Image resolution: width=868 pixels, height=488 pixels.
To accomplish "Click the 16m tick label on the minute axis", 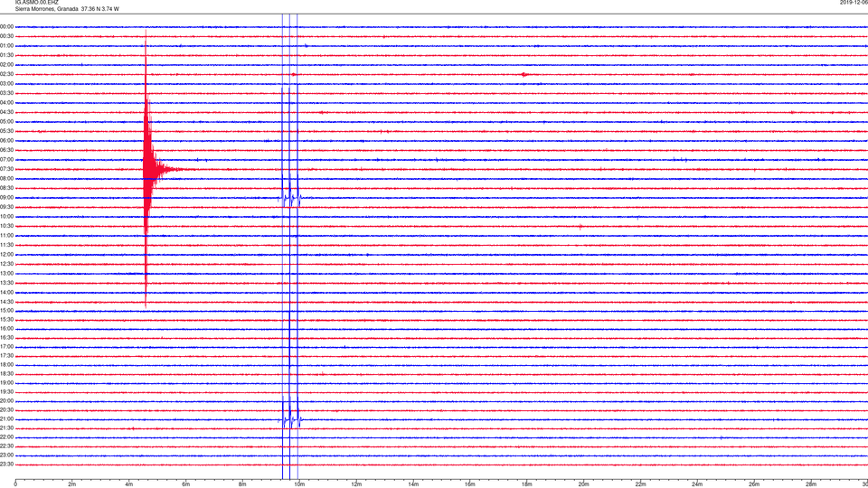I will pos(470,484).
